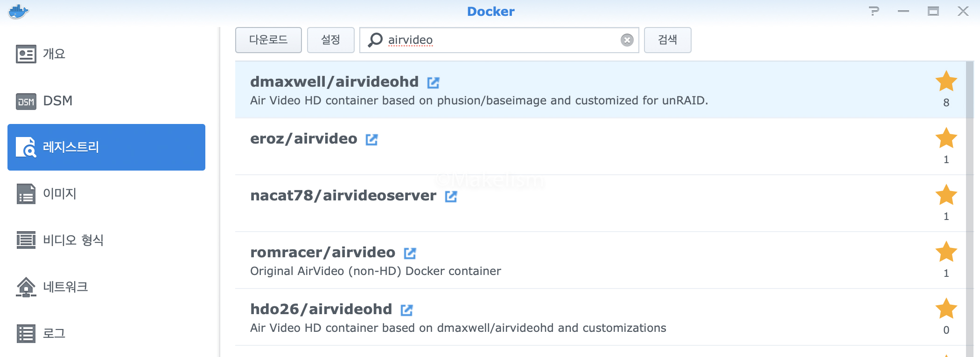Close the Docker window
The width and height of the screenshot is (980, 357).
(963, 11)
